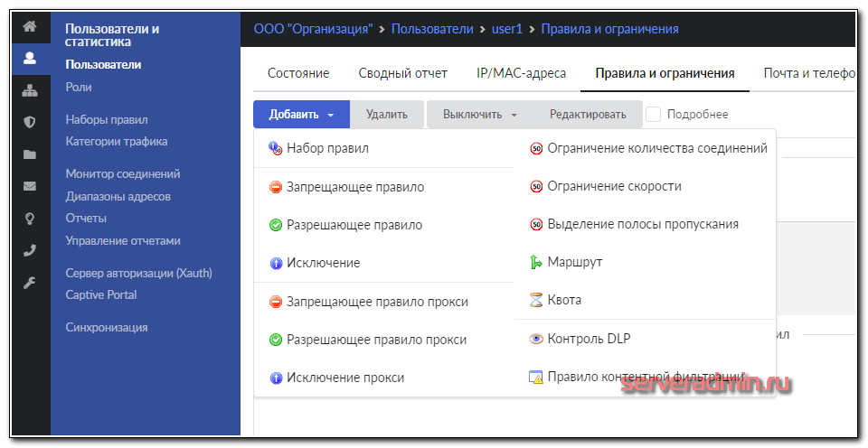Click the red icon beside Запрещающее правило
868x448 pixels.
click(x=276, y=188)
